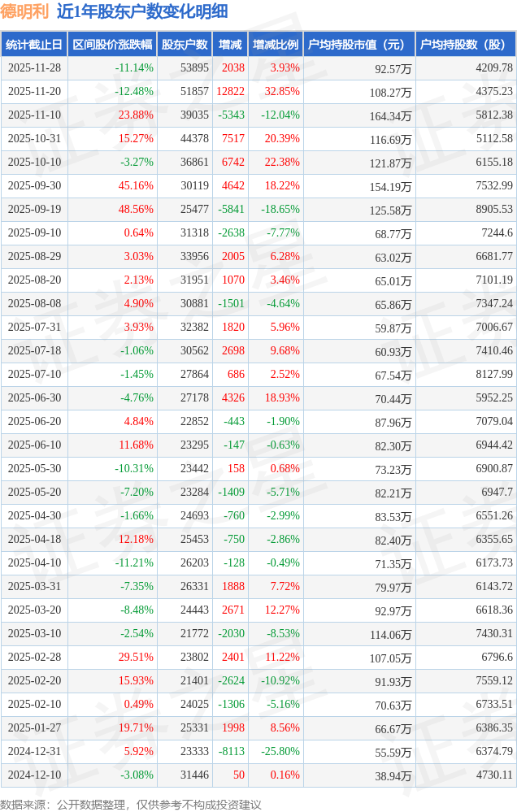Image resolution: width=517 pixels, height=812 pixels.
Task: Click the 2024-12-10 date cell
Action: coord(34,775)
